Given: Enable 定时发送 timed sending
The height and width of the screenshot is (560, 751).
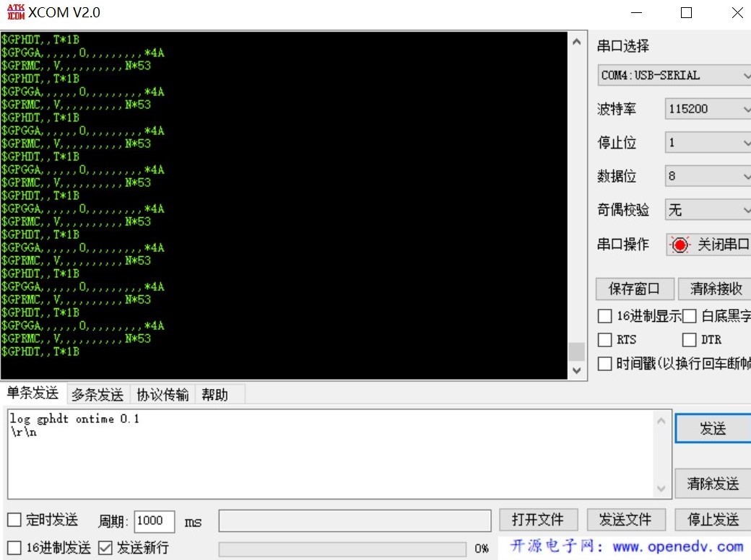Looking at the screenshot, I should coord(14,520).
